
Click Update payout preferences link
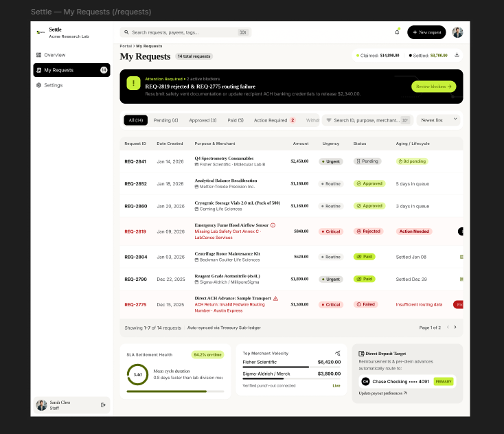click(382, 393)
